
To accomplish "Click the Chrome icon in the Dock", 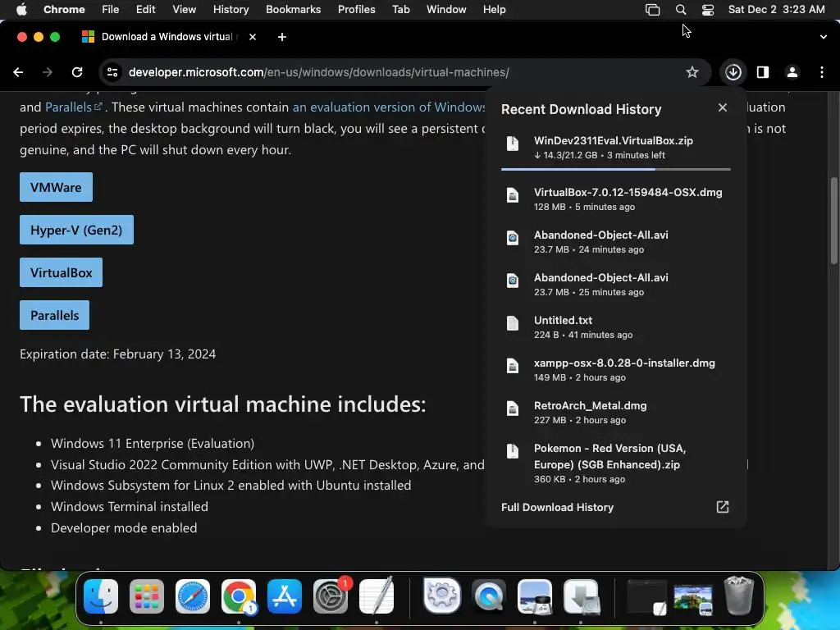I will 239,596.
